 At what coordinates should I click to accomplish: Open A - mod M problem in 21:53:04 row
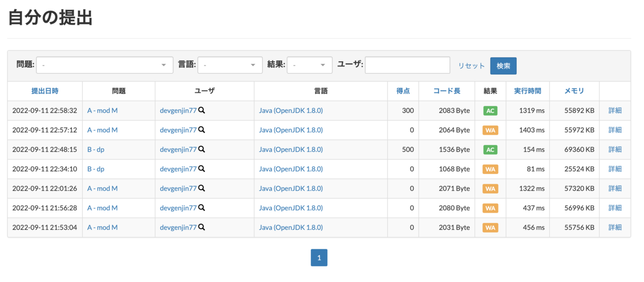(103, 227)
